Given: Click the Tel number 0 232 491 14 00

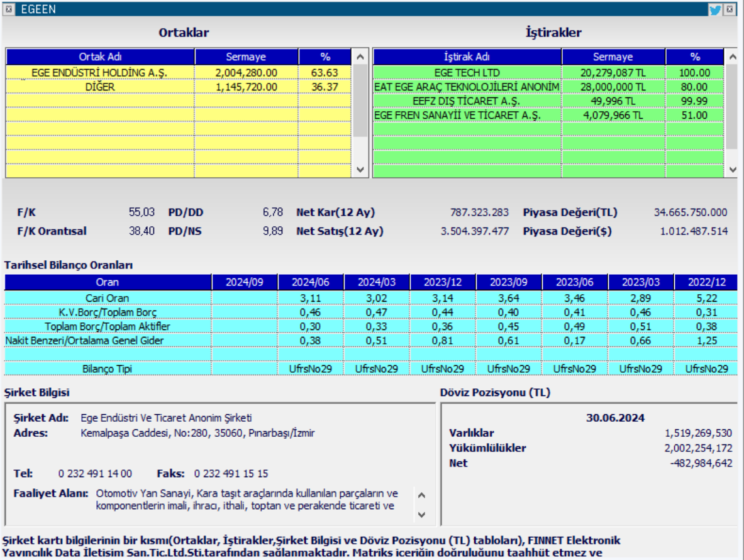Looking at the screenshot, I should pos(95,474).
